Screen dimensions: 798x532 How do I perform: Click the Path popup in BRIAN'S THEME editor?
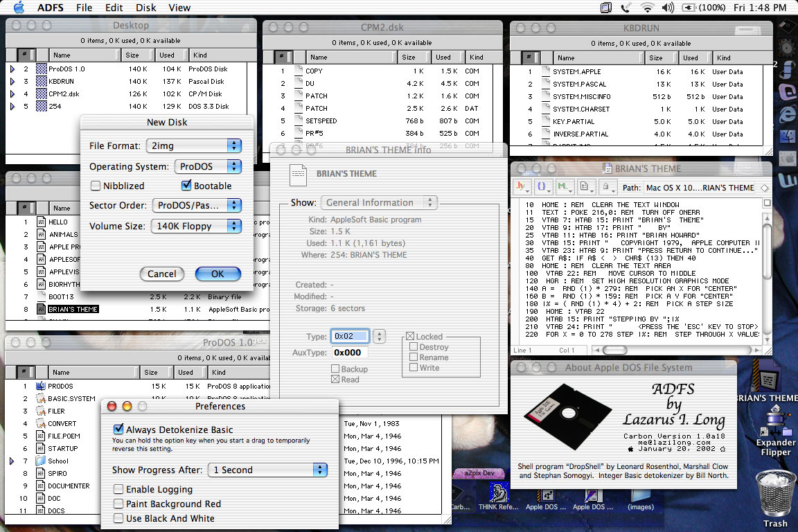tap(700, 188)
